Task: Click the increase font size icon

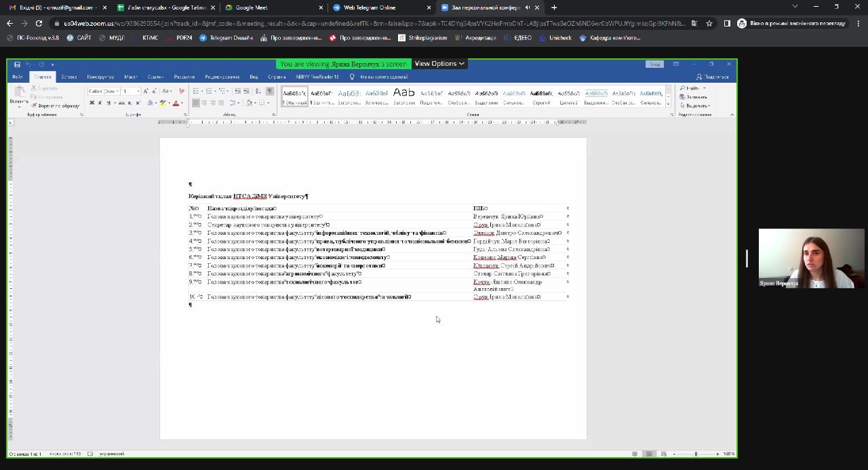Action: (145, 91)
